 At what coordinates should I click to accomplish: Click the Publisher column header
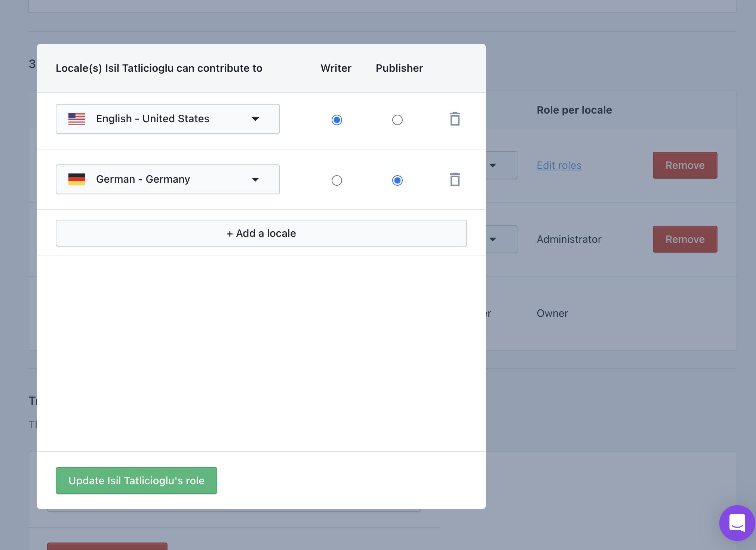[399, 68]
